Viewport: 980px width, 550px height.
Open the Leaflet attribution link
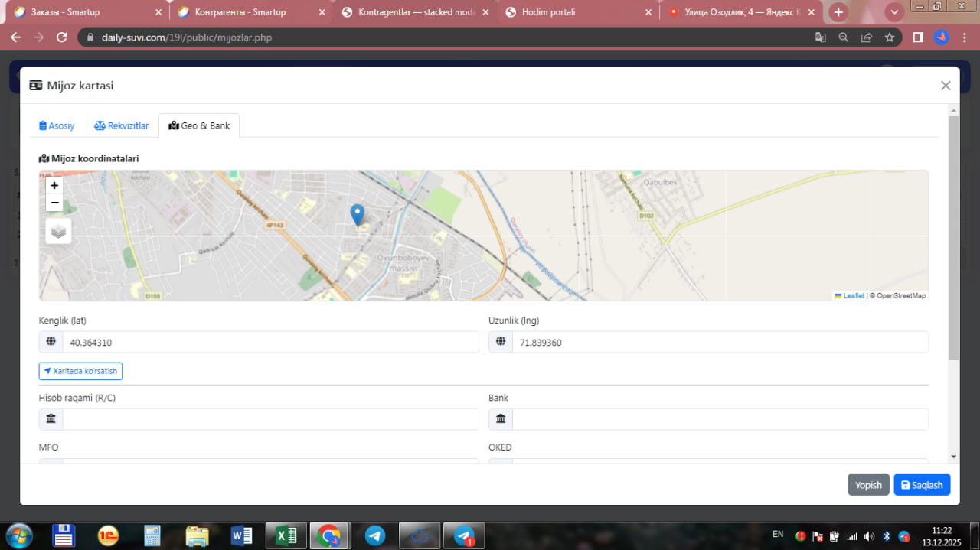point(853,295)
